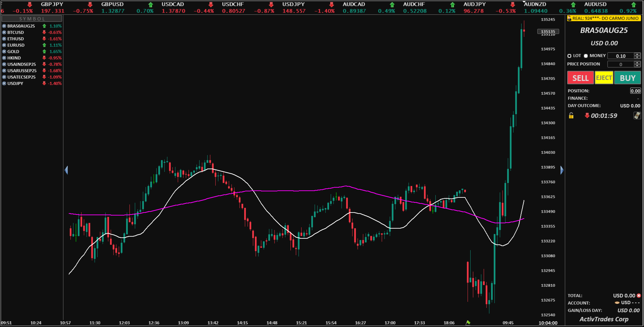644x327 pixels.
Task: Select USARUSSEP25 in the symbol list
Action: tap(22, 71)
